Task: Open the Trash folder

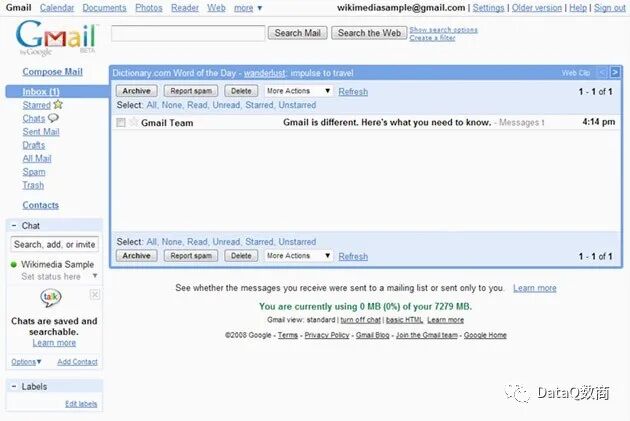Action: pos(33,185)
